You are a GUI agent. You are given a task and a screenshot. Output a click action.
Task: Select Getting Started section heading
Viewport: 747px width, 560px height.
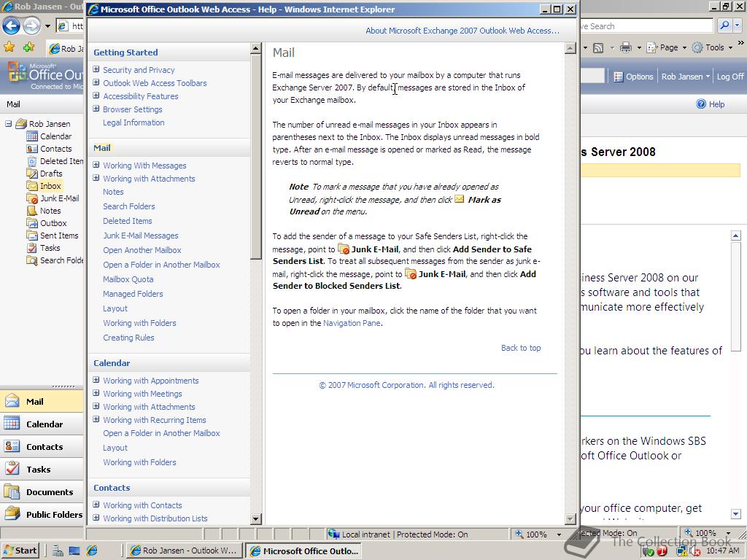(125, 52)
